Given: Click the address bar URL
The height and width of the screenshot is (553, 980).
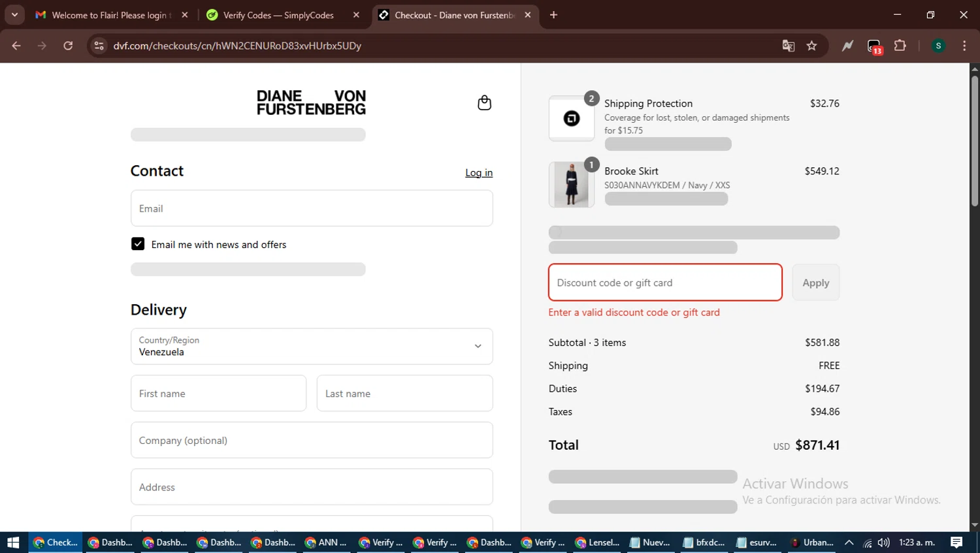Looking at the screenshot, I should [x=237, y=46].
